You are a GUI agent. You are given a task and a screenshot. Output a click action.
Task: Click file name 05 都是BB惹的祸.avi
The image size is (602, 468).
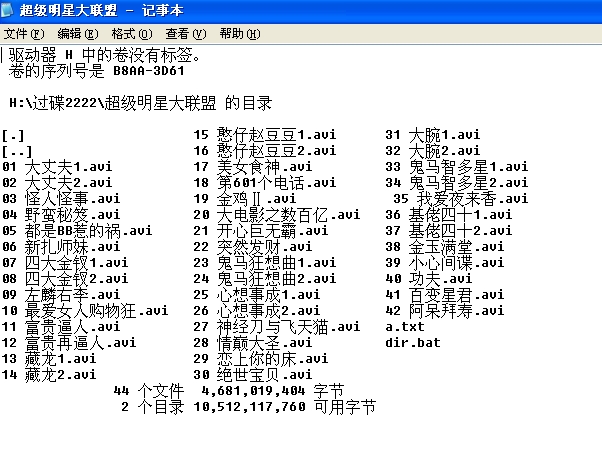[77, 231]
